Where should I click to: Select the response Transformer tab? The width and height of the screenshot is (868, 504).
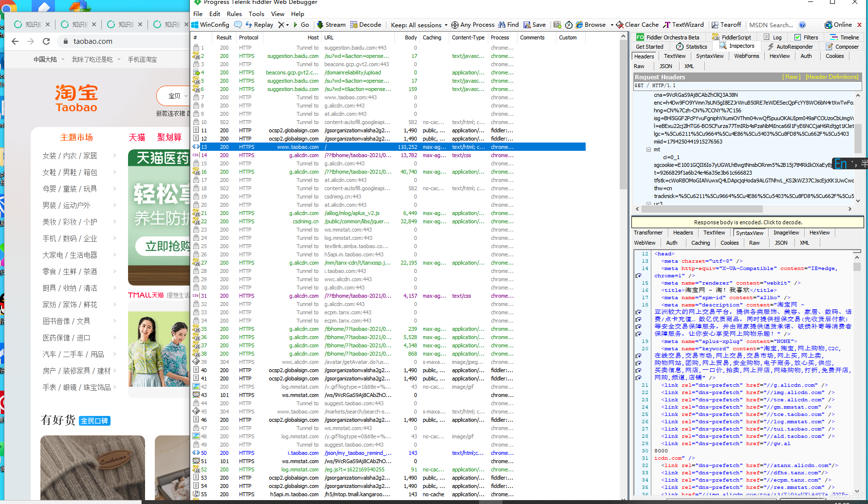(648, 233)
